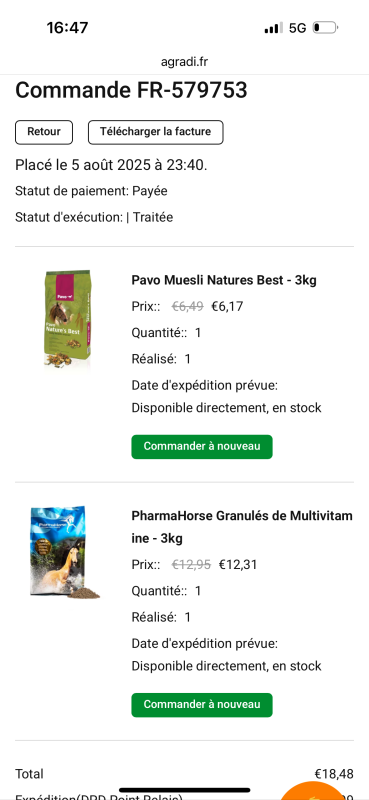Open Pavo Muesli Natures Best title link
Viewport: 369px width, 800px height.
(x=224, y=280)
